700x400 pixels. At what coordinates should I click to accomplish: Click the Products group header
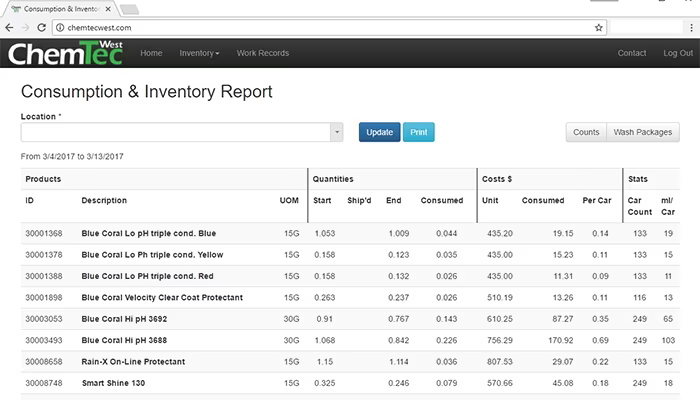click(x=43, y=179)
